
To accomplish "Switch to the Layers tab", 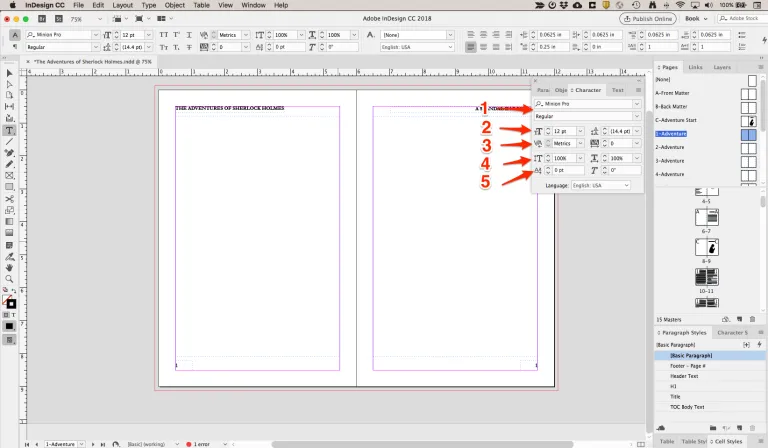I will (722, 67).
